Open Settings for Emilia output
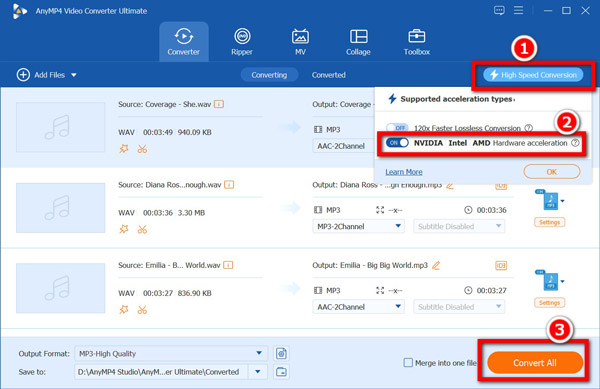The image size is (600, 389). click(x=549, y=303)
